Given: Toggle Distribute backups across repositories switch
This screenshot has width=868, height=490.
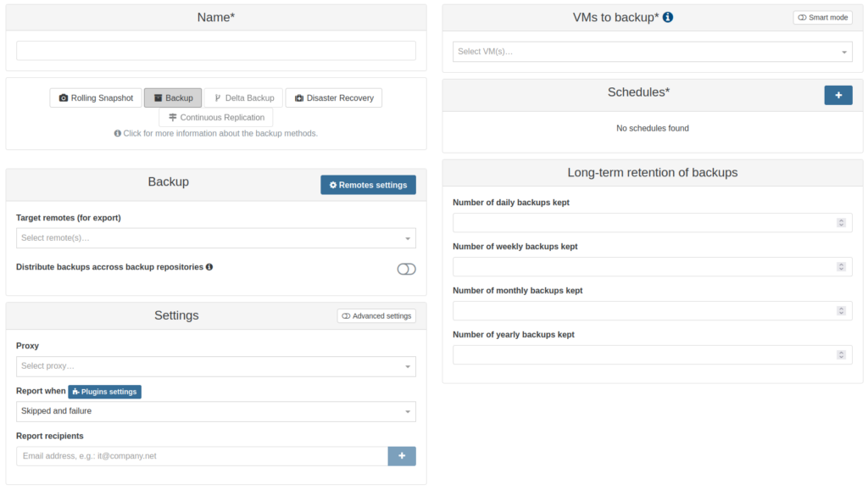Looking at the screenshot, I should [406, 269].
